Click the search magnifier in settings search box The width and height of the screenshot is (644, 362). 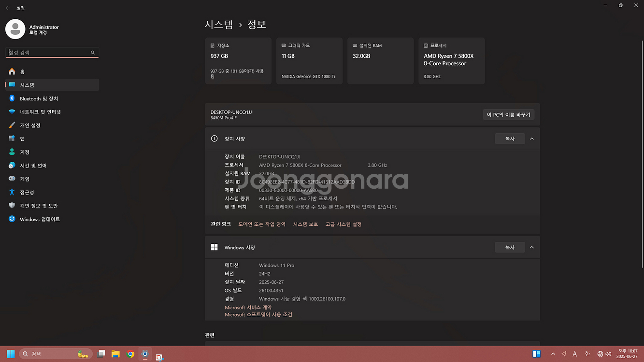click(93, 53)
